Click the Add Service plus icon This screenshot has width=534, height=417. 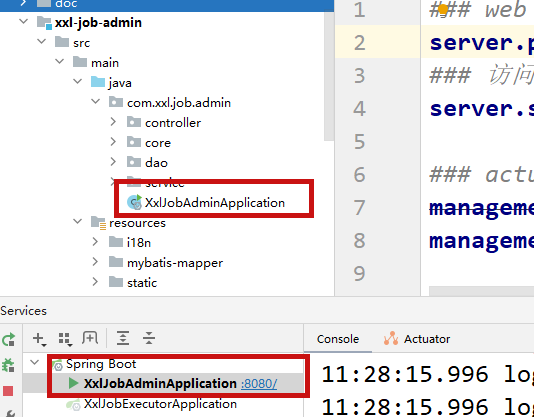tap(39, 339)
